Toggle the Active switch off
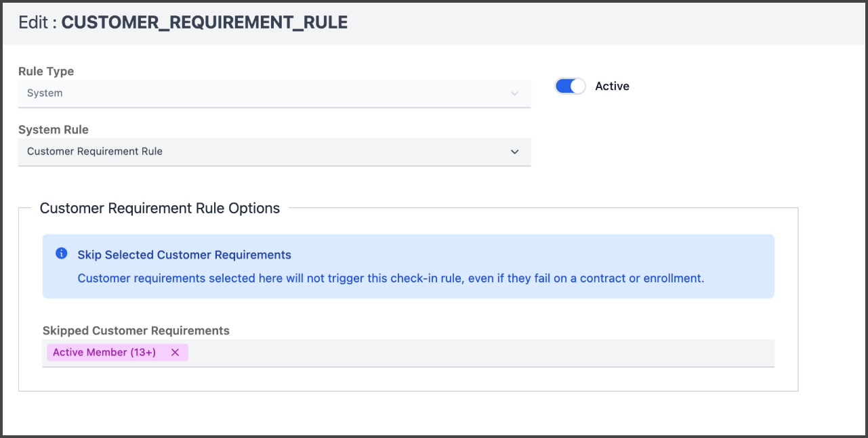This screenshot has width=868, height=438. pos(570,87)
